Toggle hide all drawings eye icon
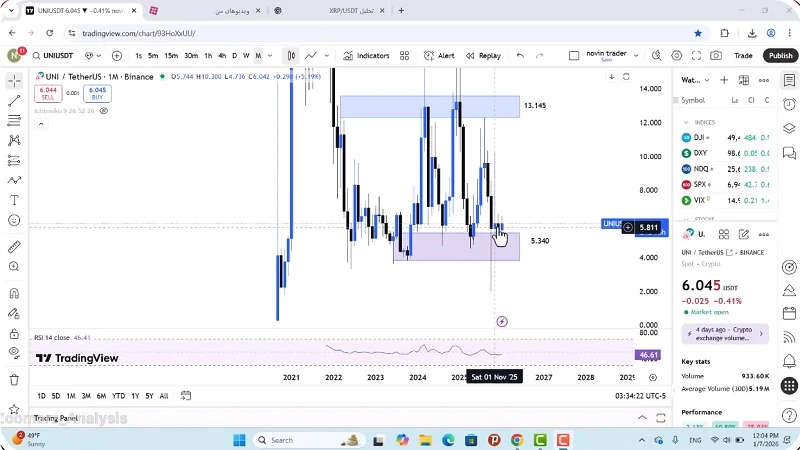 click(14, 352)
